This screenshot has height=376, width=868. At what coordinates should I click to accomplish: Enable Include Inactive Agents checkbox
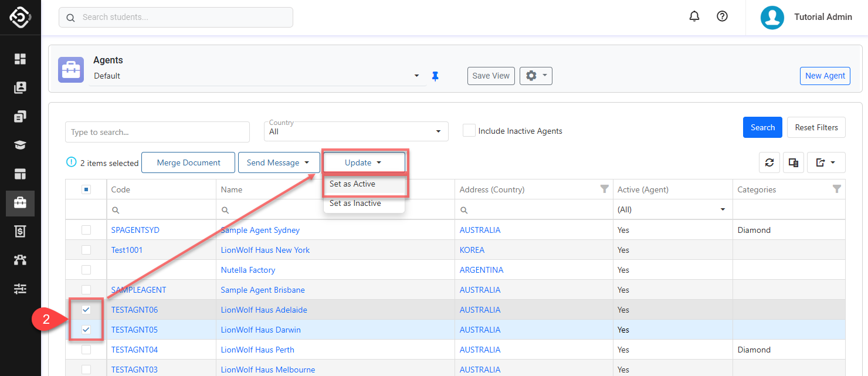click(469, 131)
